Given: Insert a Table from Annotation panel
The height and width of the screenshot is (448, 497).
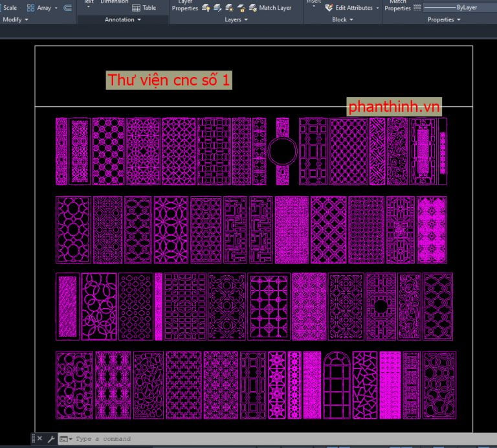Looking at the screenshot, I should [x=144, y=8].
